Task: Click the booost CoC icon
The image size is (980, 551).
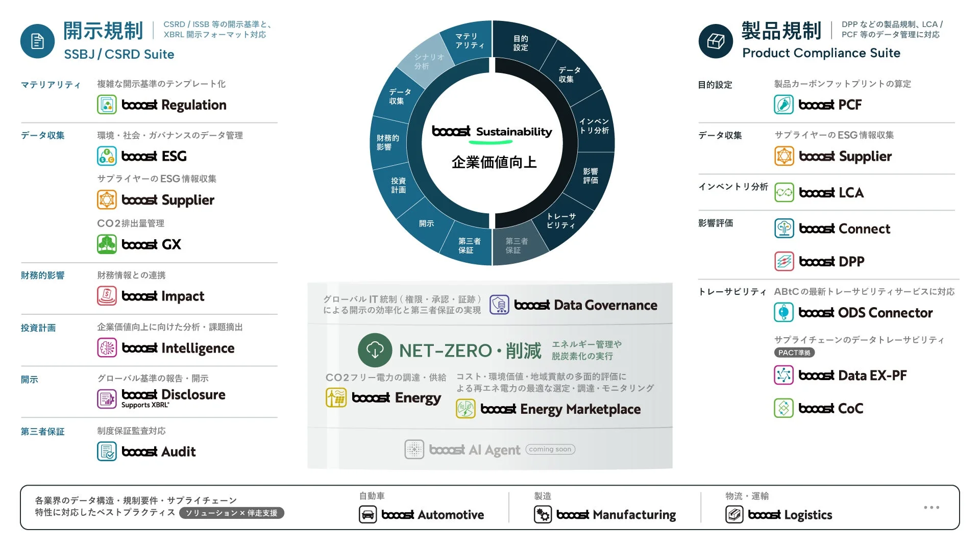Action: 783,408
